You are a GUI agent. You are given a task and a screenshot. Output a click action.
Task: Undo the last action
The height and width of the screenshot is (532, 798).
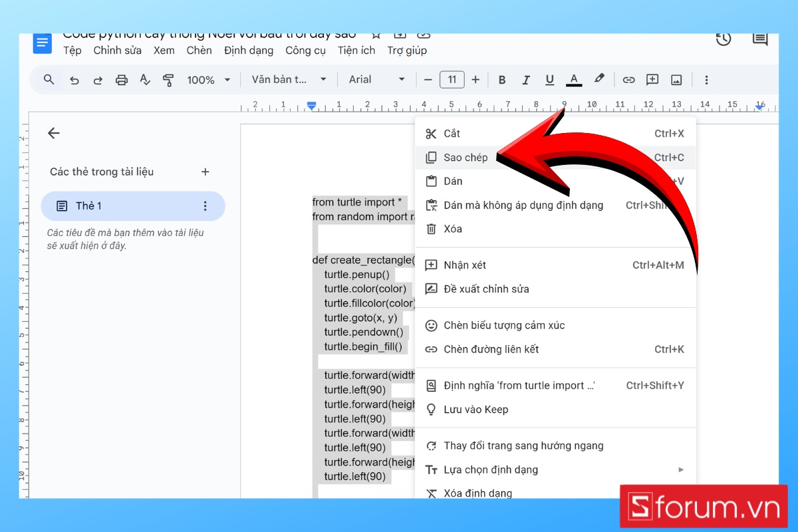tap(74, 79)
